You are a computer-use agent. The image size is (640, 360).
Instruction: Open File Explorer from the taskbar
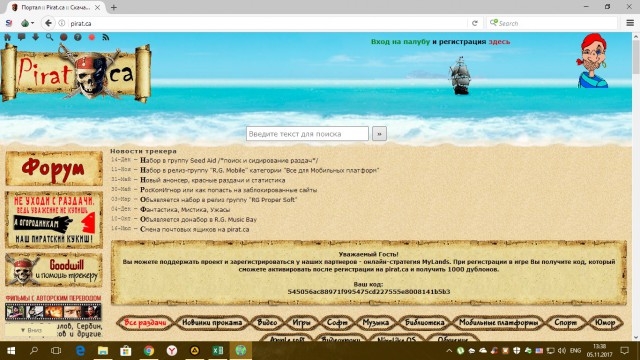(x=103, y=351)
